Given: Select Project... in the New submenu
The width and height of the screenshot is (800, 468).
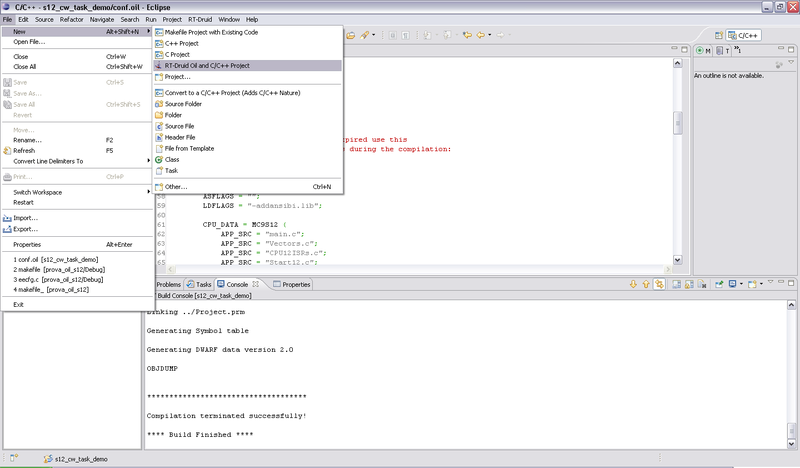Looking at the screenshot, I should [x=248, y=77].
